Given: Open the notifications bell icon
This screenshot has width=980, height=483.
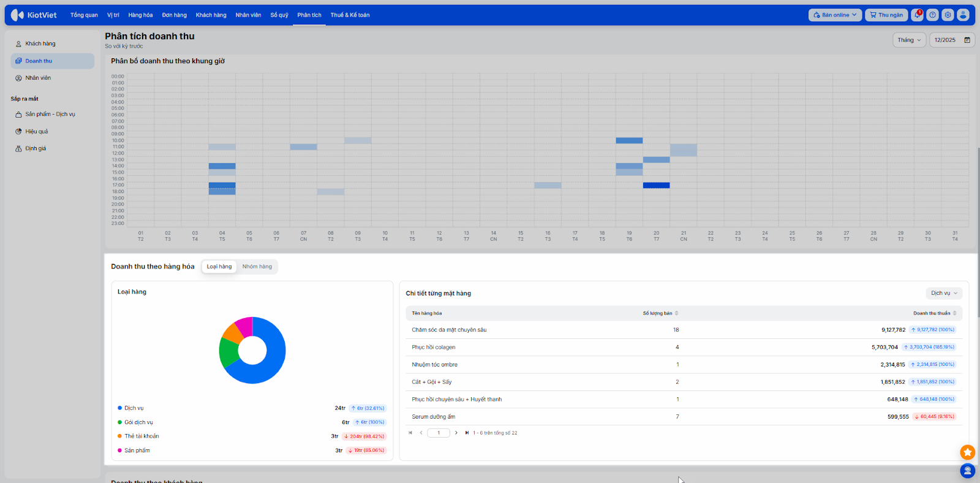Looking at the screenshot, I should click(917, 15).
